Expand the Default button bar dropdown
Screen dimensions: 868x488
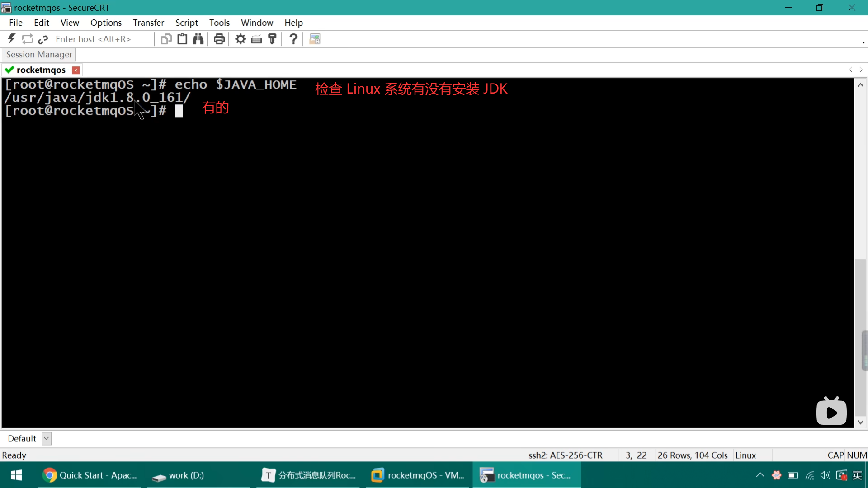(x=46, y=438)
